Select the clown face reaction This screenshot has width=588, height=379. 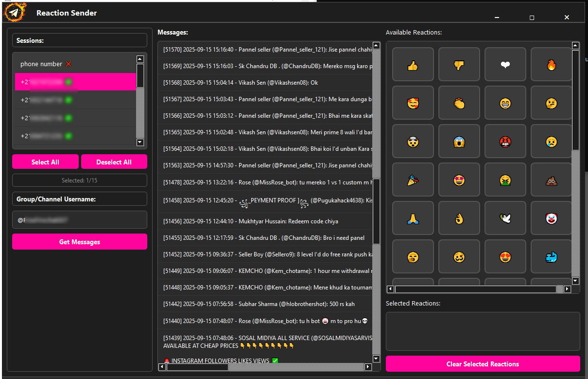(551, 219)
